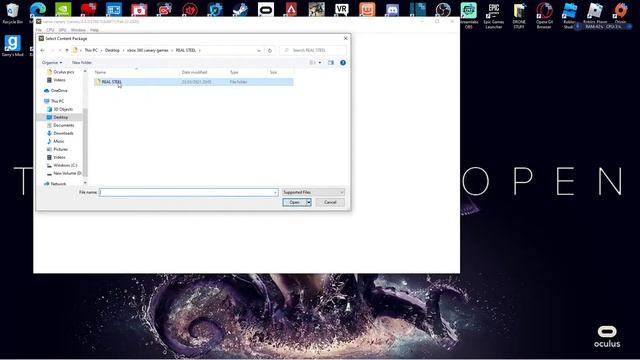Select 3D Objects in navigation pane

click(60, 109)
